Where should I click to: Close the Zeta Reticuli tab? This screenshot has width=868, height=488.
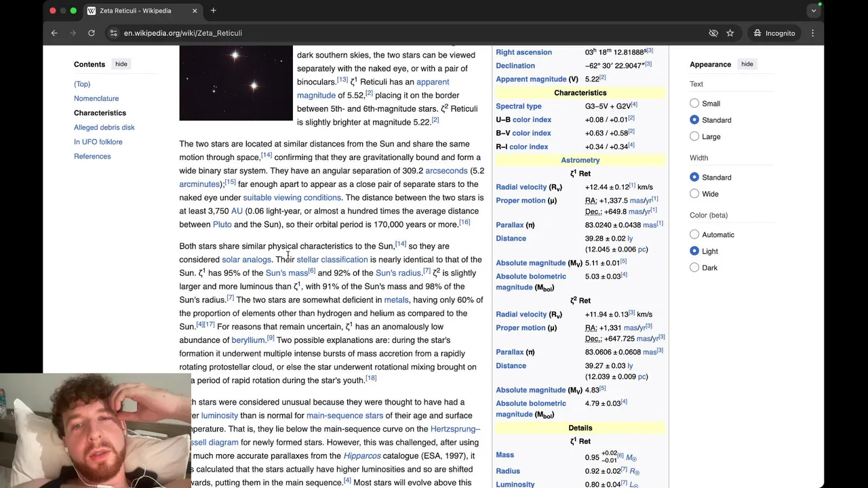click(x=195, y=11)
